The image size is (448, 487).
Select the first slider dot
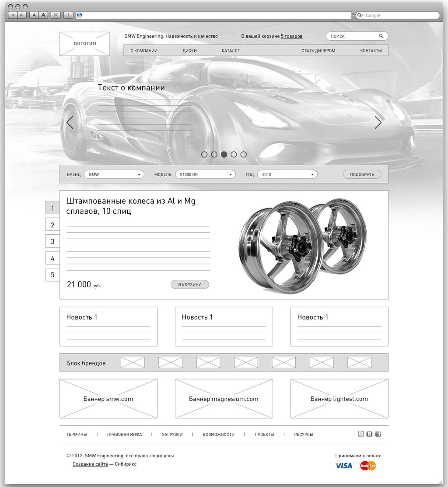[x=204, y=154]
